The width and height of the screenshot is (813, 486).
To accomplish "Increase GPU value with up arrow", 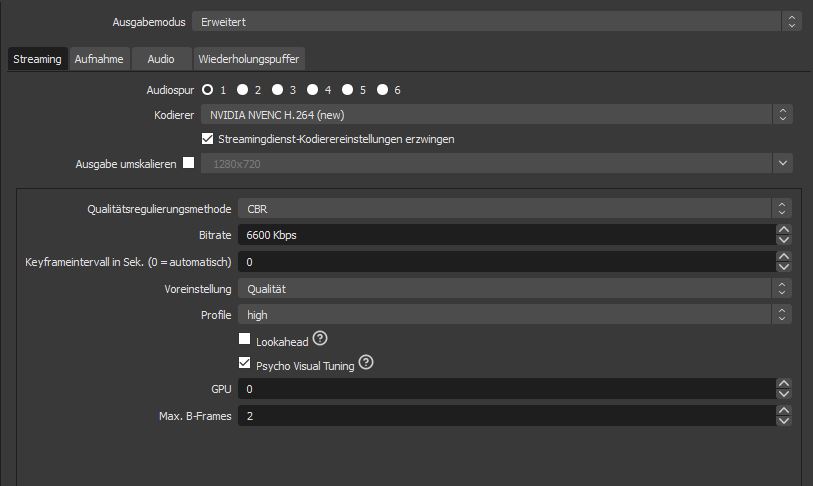I will [784, 383].
